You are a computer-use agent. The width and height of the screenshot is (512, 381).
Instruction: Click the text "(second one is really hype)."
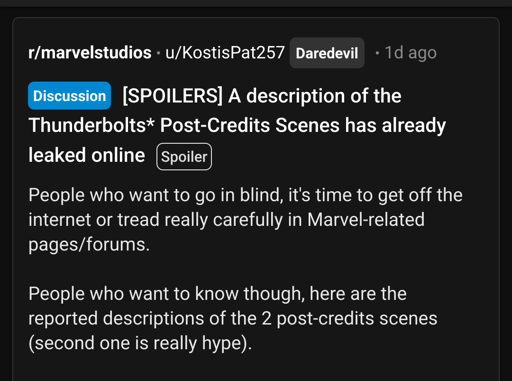click(140, 343)
